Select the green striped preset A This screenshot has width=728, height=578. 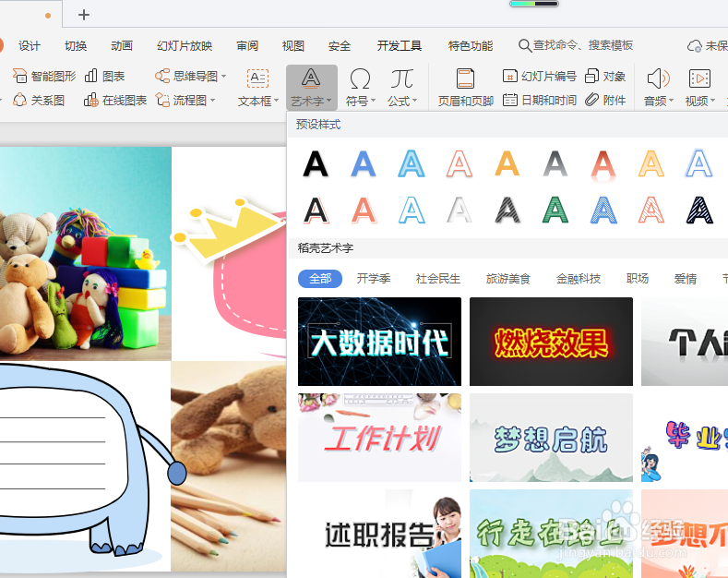point(555,211)
